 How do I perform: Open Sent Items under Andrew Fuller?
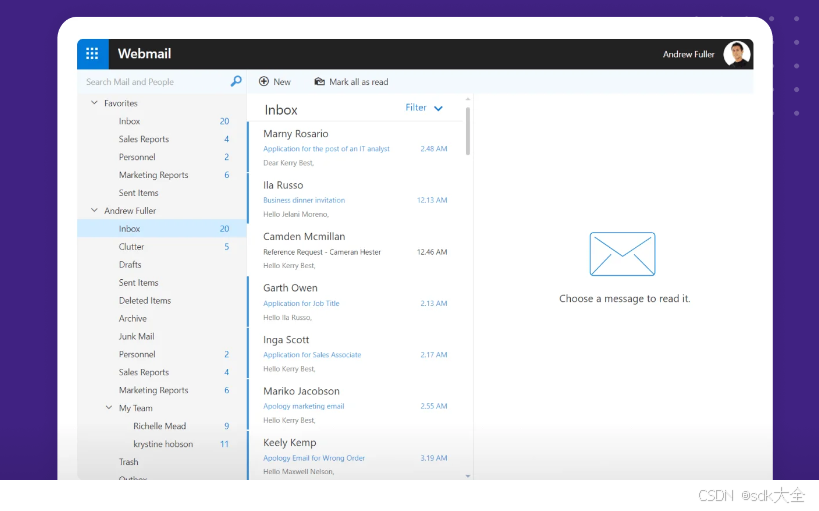click(162, 282)
